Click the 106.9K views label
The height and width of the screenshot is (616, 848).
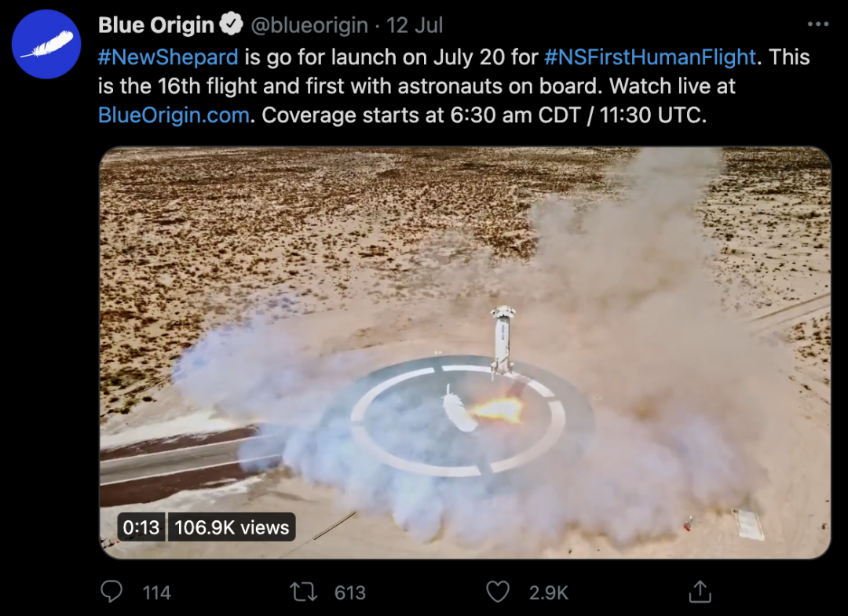[232, 528]
